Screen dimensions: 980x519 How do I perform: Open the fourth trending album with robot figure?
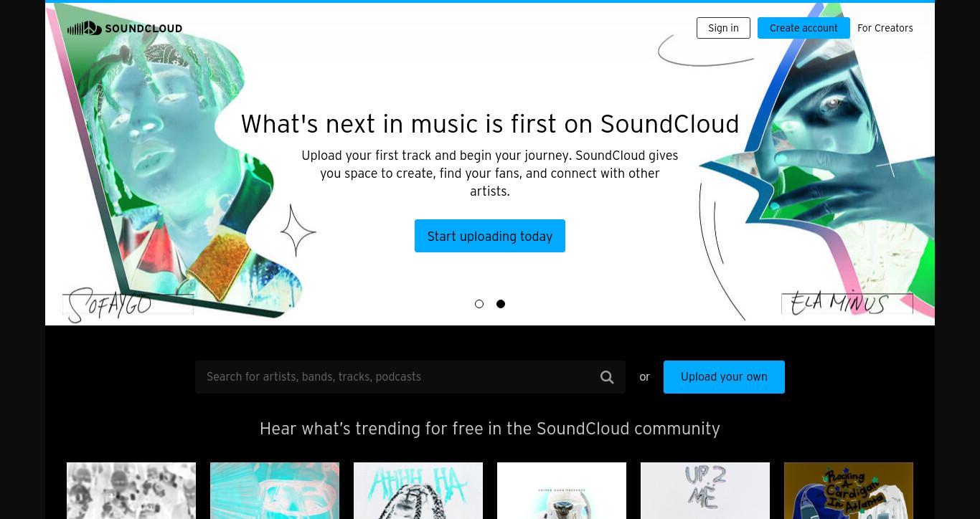[x=562, y=490]
